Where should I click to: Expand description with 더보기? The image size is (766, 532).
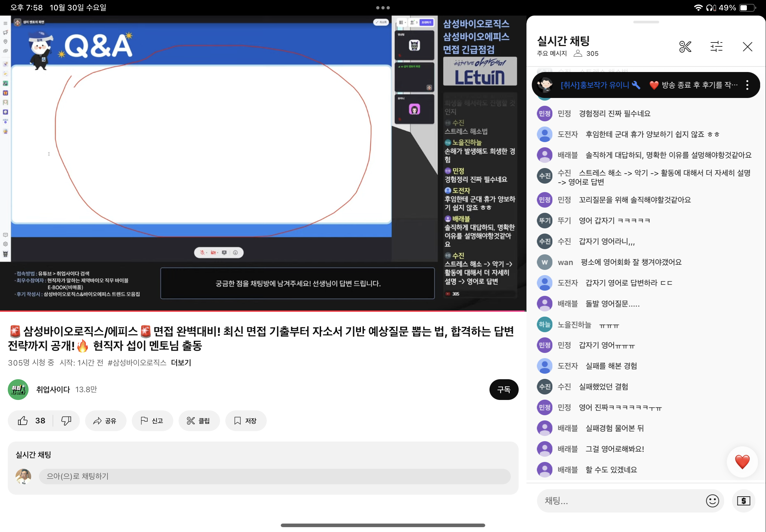click(x=181, y=363)
